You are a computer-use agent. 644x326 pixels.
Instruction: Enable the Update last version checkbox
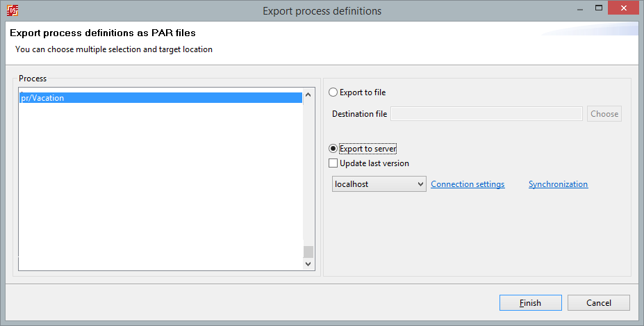(x=333, y=163)
